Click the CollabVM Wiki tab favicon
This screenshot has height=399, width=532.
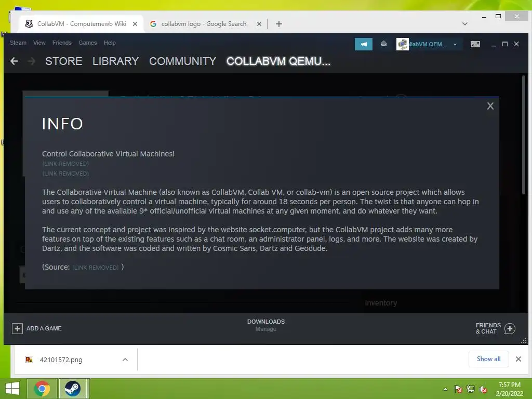click(x=29, y=24)
